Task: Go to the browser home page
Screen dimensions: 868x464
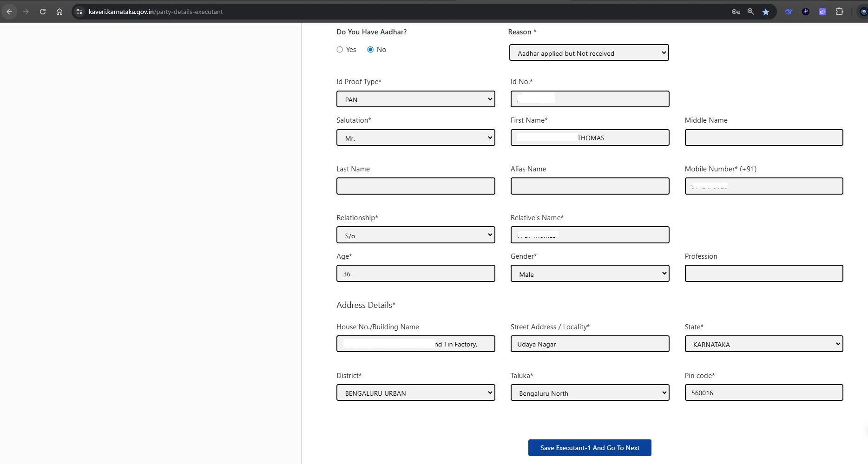Action: point(59,12)
